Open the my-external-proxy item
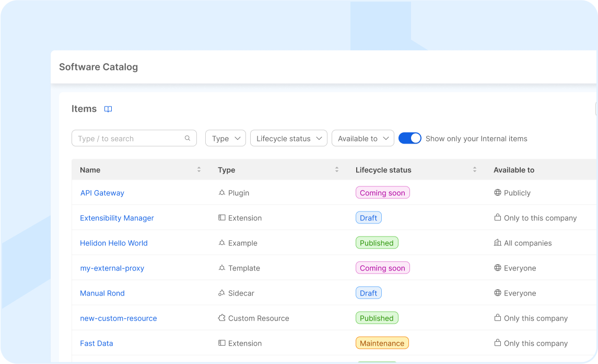Screen dimensions: 598x364 click(x=112, y=268)
